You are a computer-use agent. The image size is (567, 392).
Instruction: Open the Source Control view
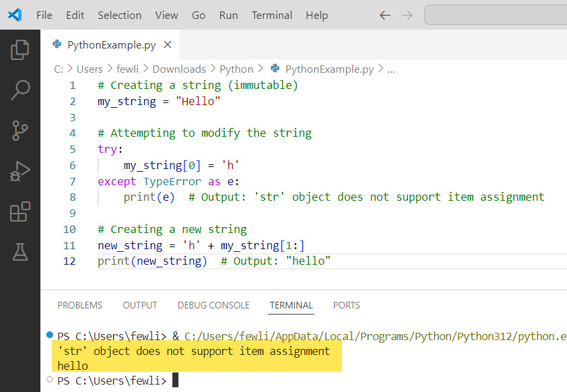pos(20,130)
